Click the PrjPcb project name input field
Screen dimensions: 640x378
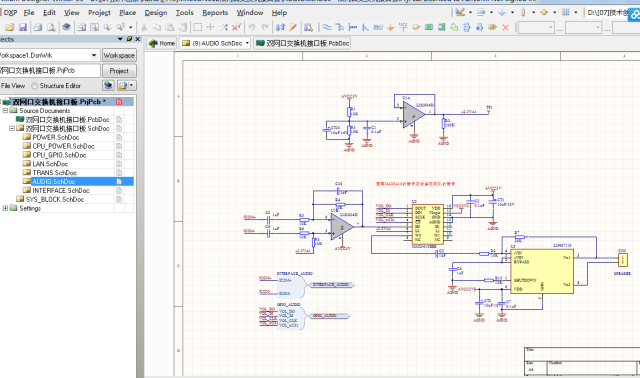[49, 71]
